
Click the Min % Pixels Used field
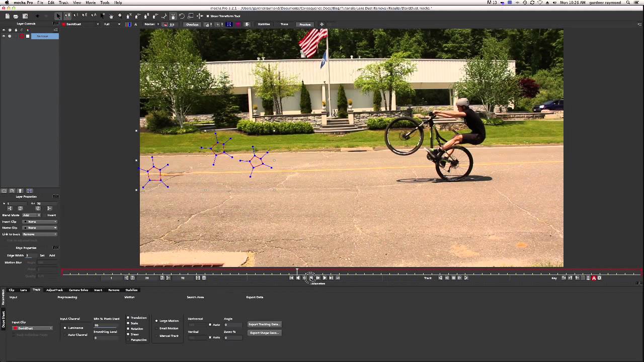pyautogui.click(x=106, y=325)
